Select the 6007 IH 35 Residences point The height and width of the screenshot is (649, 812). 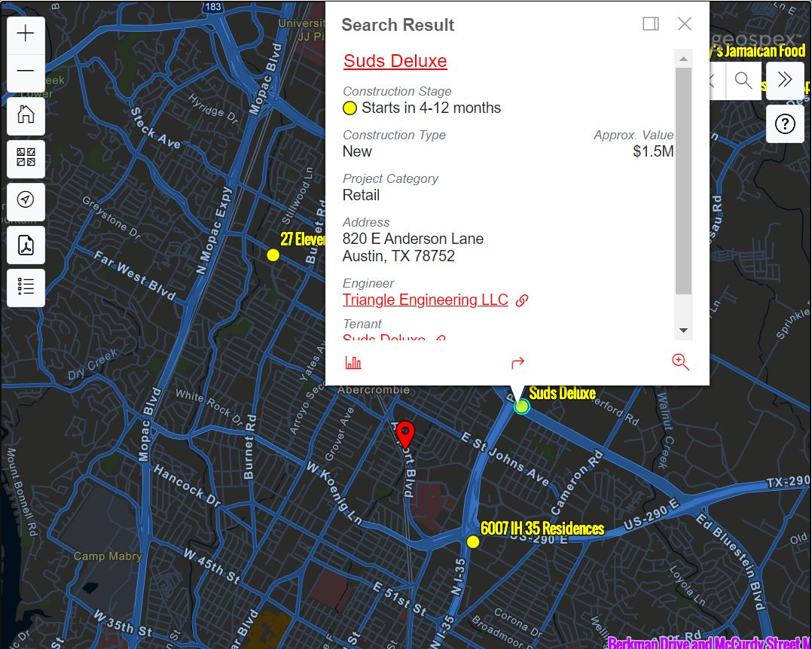[473, 542]
